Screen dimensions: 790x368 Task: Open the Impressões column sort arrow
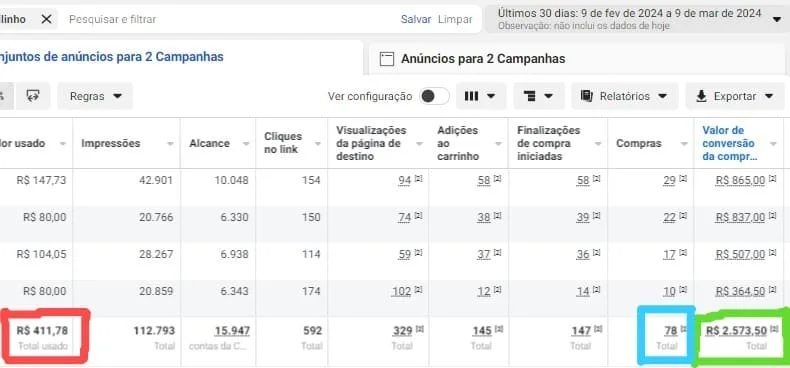[x=170, y=144]
